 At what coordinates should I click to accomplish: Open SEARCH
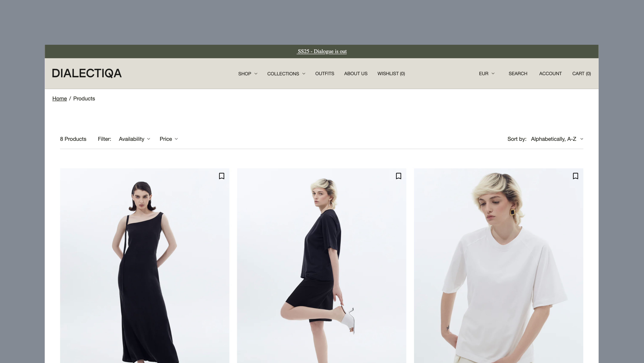(x=518, y=74)
